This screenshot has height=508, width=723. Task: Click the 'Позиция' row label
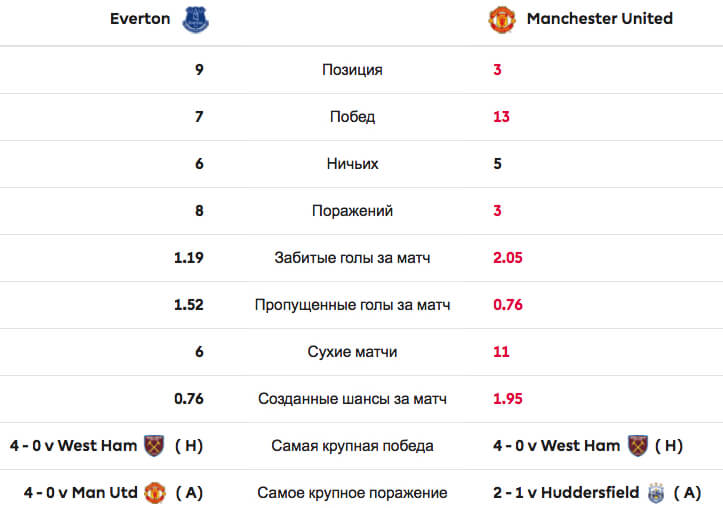[x=352, y=70]
